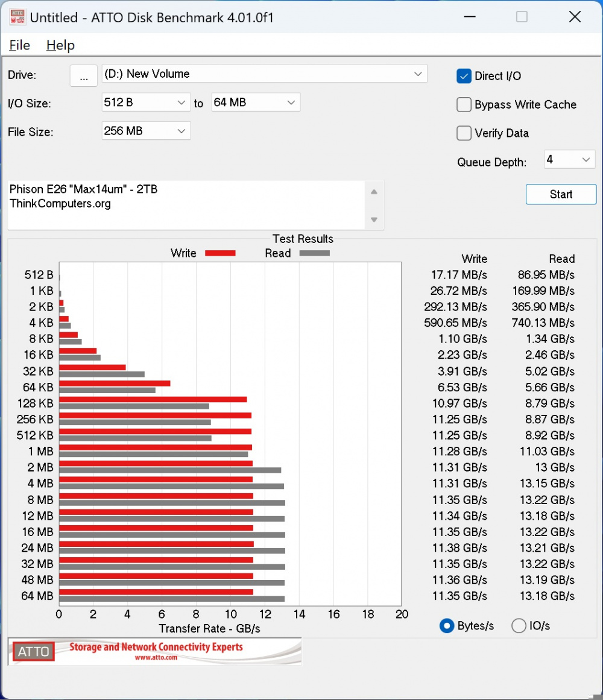Click the 86.95 MB/s read result
This screenshot has height=700, width=603.
coord(546,274)
